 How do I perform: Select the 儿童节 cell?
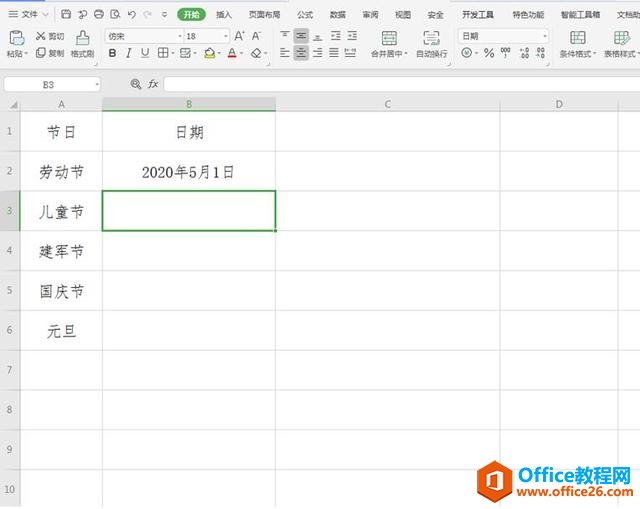[61, 211]
